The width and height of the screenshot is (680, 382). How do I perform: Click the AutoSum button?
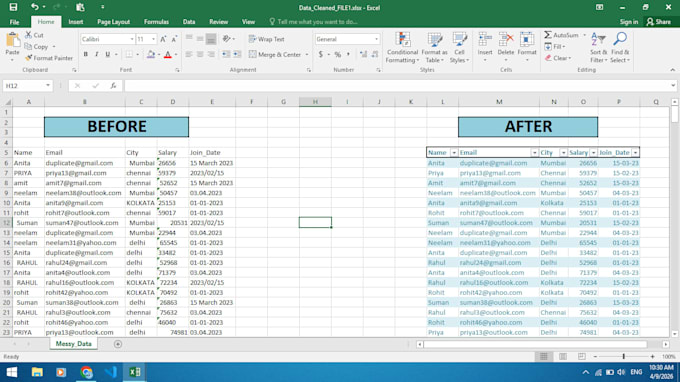click(x=562, y=35)
